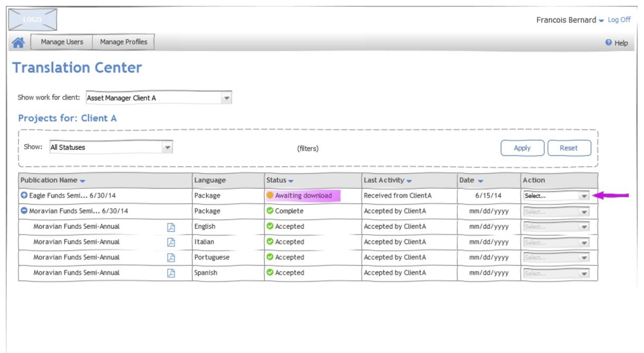Click the (filters) placeholder label

pyautogui.click(x=308, y=148)
